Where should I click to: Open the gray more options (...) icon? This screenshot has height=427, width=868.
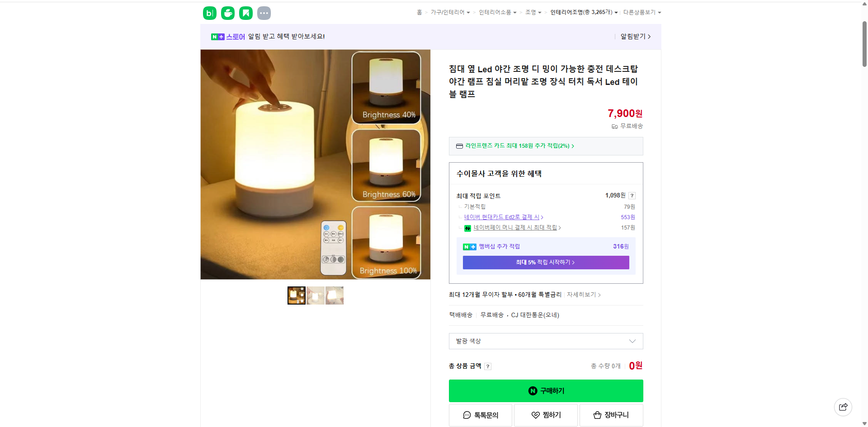pos(264,13)
